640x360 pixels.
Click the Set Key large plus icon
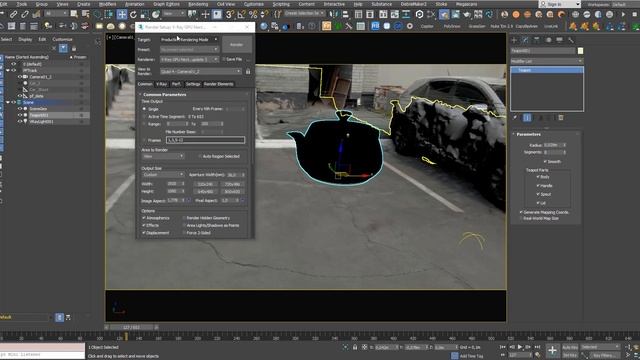tap(552, 350)
